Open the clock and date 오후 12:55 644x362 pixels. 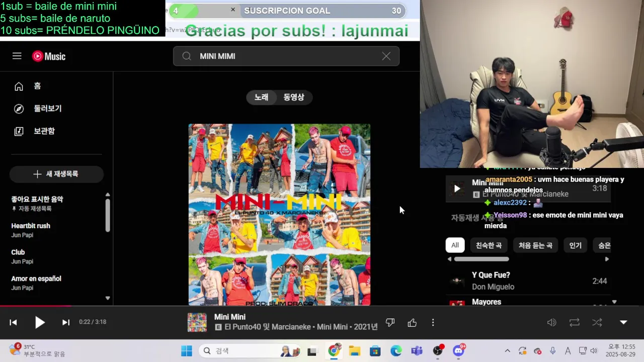[621, 350]
